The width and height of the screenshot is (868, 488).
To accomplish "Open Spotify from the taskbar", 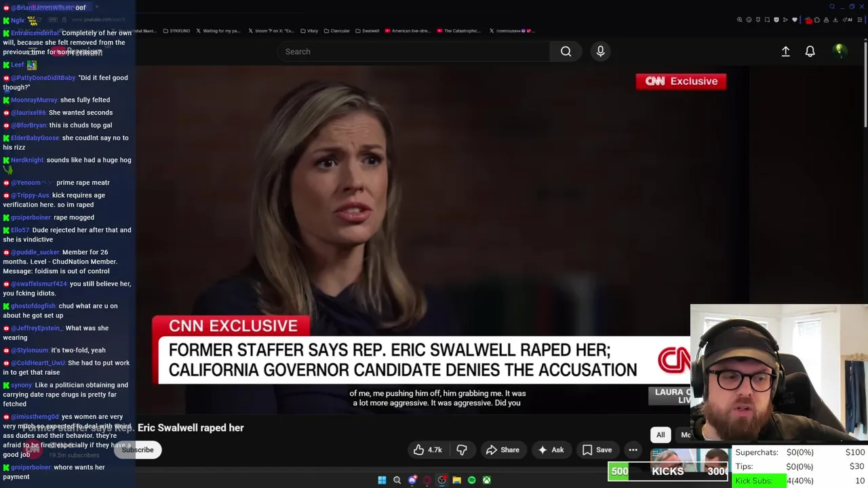I will pos(471,480).
